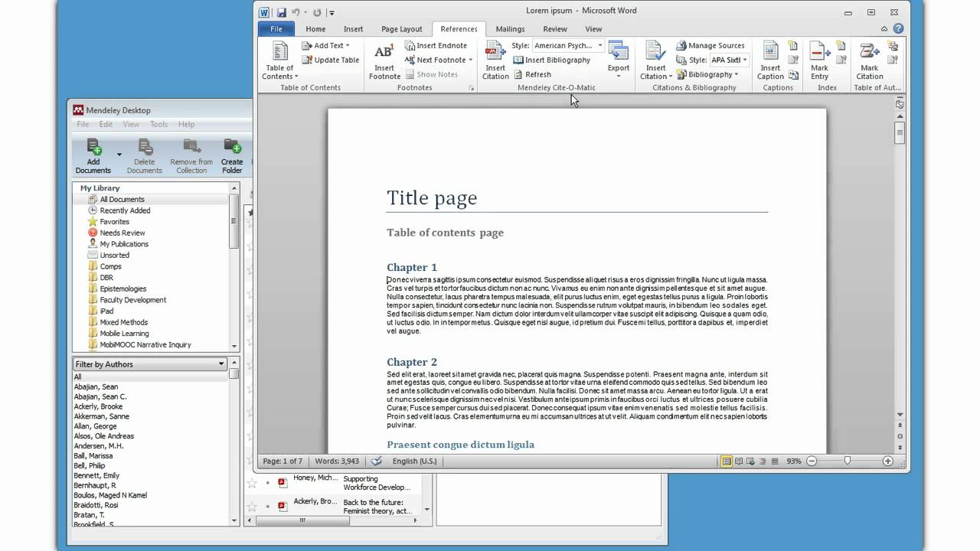This screenshot has width=980, height=551.
Task: Click 93% zoom level
Action: point(793,461)
